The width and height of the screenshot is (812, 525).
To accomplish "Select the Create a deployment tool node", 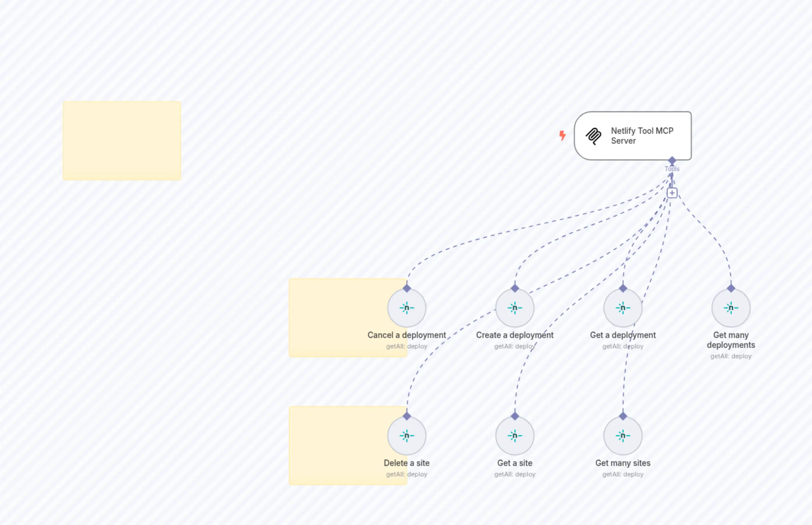I will tap(515, 307).
